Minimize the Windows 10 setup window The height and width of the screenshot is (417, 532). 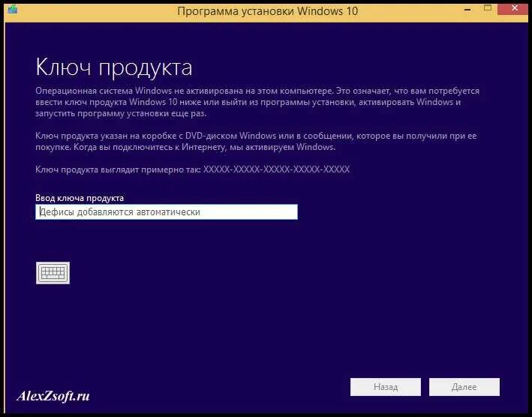click(x=467, y=9)
